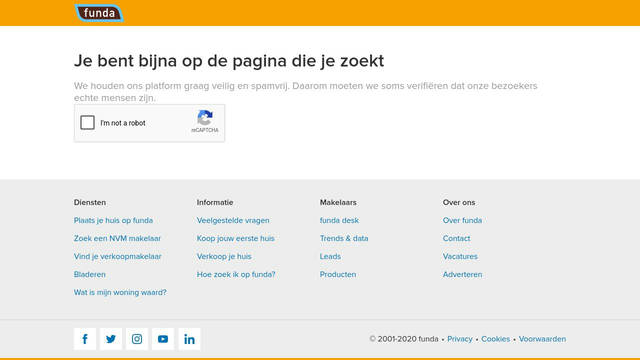Open the Producten link
640x360 pixels.
[338, 274]
